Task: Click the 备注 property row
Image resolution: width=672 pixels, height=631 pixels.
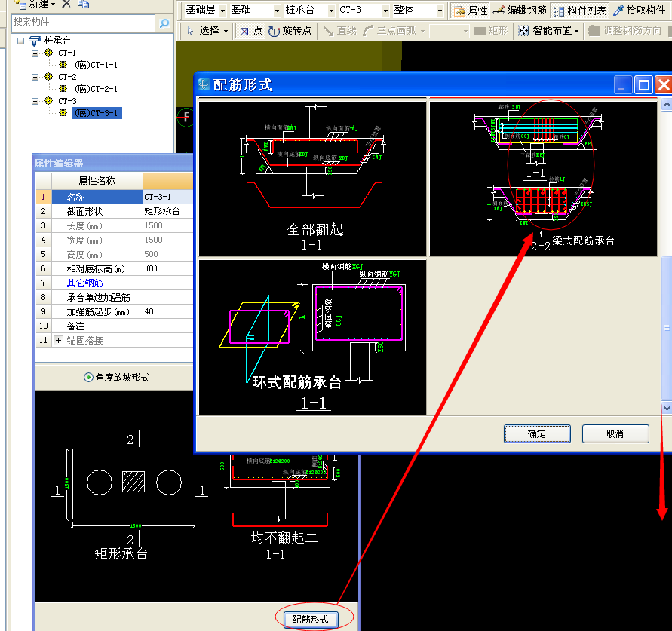Action: (115, 326)
